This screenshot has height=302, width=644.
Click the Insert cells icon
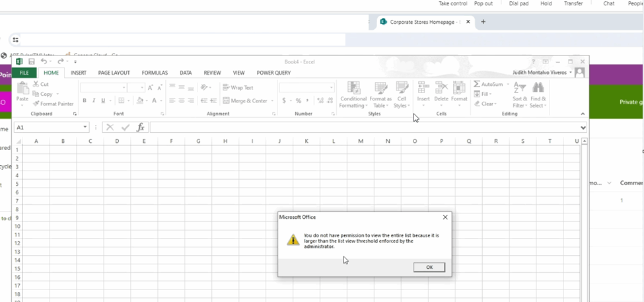click(x=423, y=88)
